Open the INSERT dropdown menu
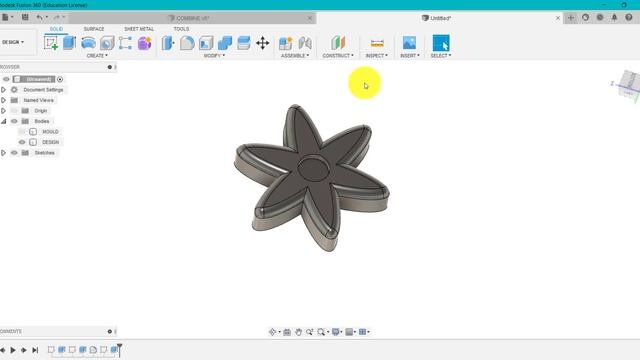 pos(410,56)
